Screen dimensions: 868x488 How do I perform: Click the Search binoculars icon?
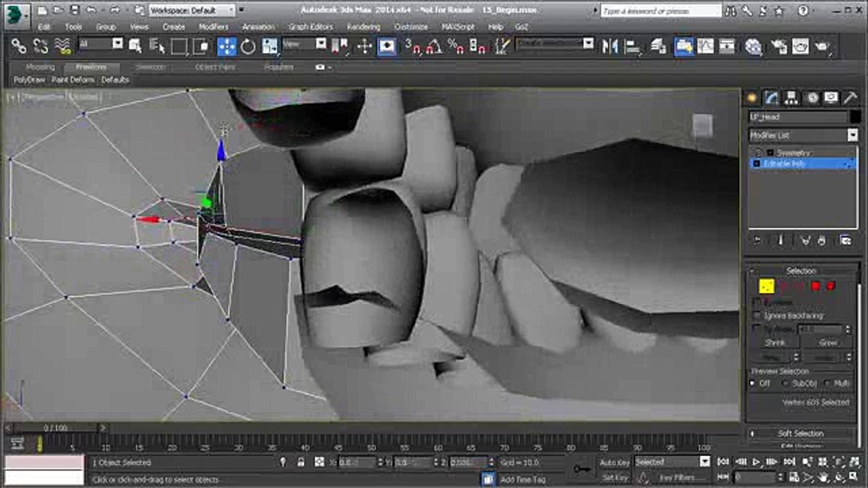click(730, 11)
